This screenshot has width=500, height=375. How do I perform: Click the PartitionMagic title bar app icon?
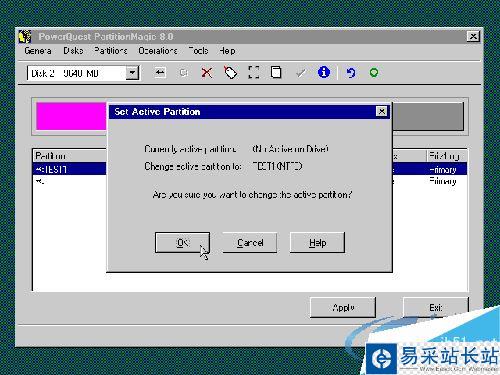[x=25, y=36]
